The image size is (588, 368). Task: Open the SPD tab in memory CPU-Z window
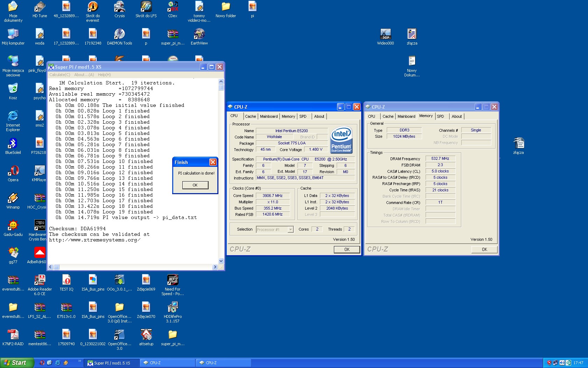(440, 116)
